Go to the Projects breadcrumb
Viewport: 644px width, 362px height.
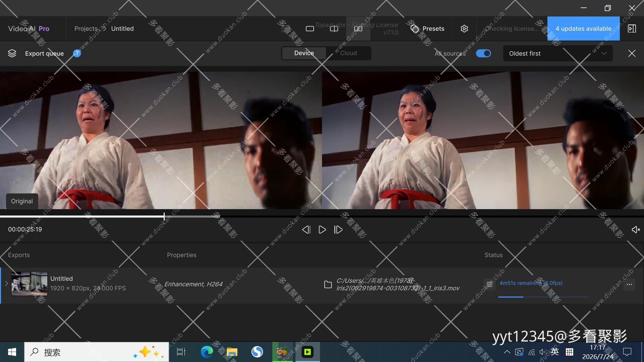click(86, 29)
